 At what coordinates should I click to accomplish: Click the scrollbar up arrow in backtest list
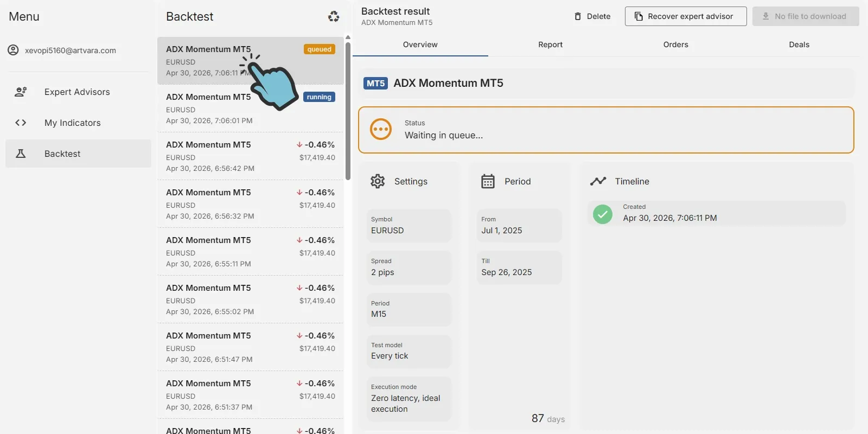[x=348, y=37]
